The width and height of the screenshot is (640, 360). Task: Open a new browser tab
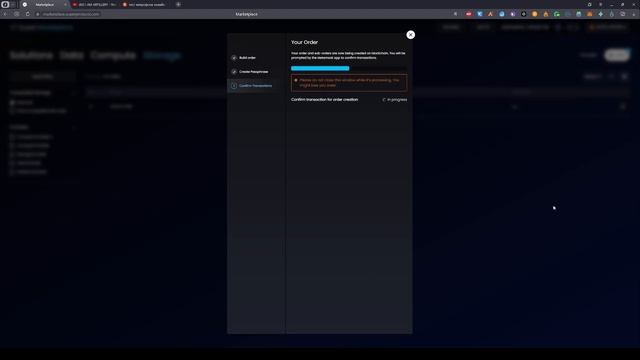pos(178,4)
